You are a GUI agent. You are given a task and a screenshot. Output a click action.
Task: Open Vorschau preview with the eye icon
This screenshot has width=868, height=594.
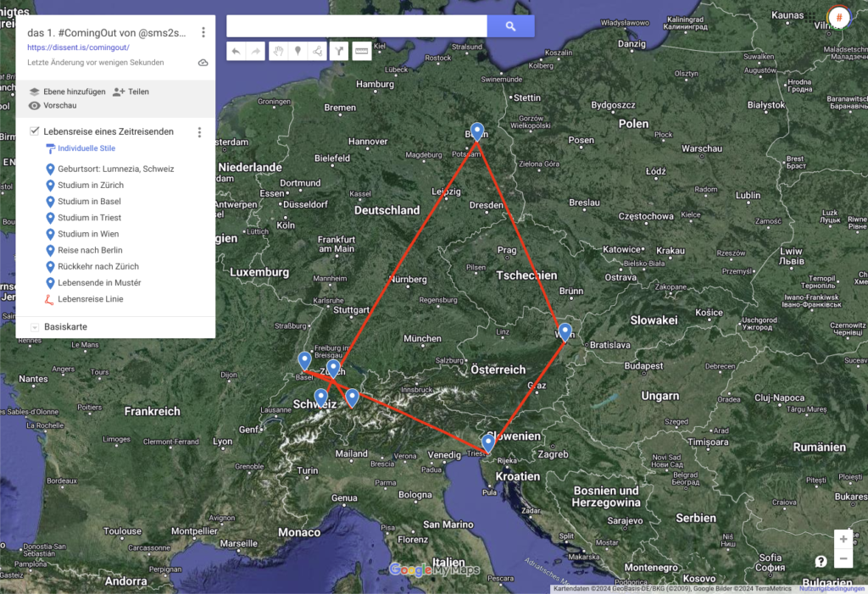point(35,106)
